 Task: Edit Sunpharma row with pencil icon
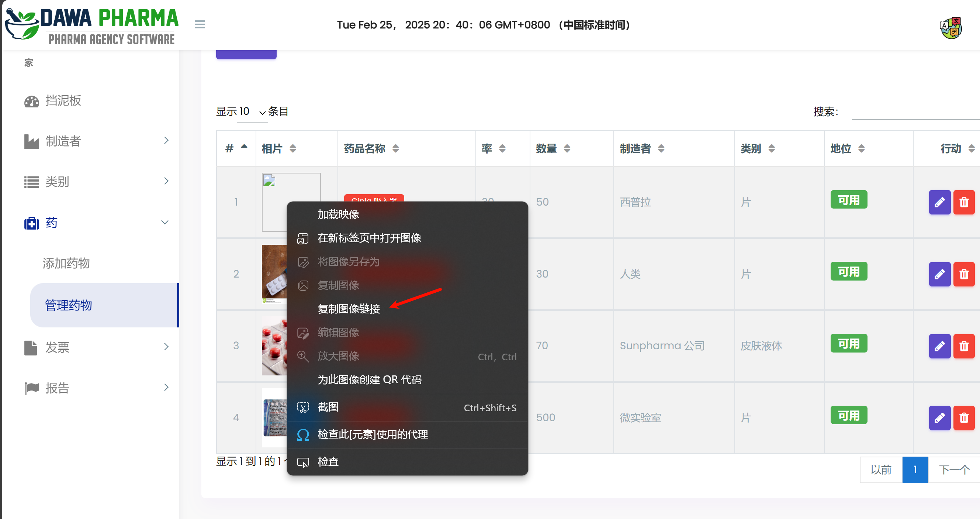pos(940,346)
